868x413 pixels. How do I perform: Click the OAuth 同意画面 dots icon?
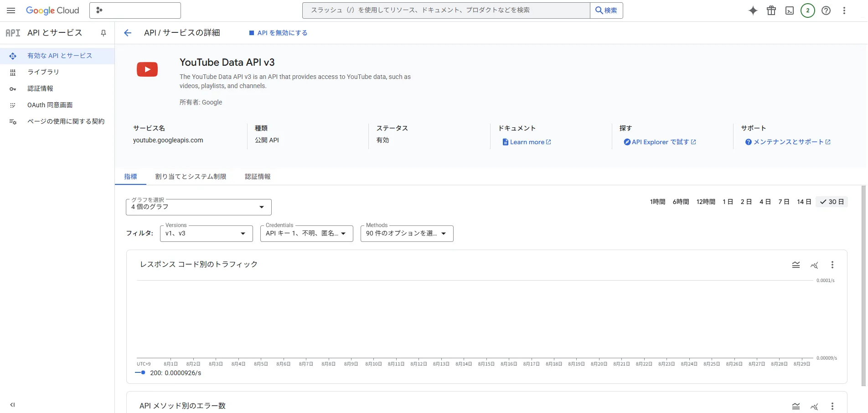coord(13,105)
